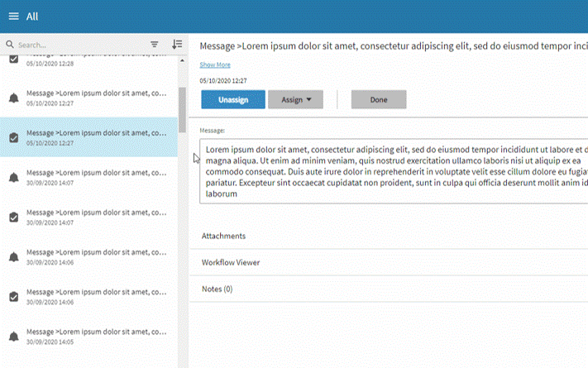Viewport: 588px width, 368px height.
Task: Open the Assign dropdown
Action: coord(295,100)
